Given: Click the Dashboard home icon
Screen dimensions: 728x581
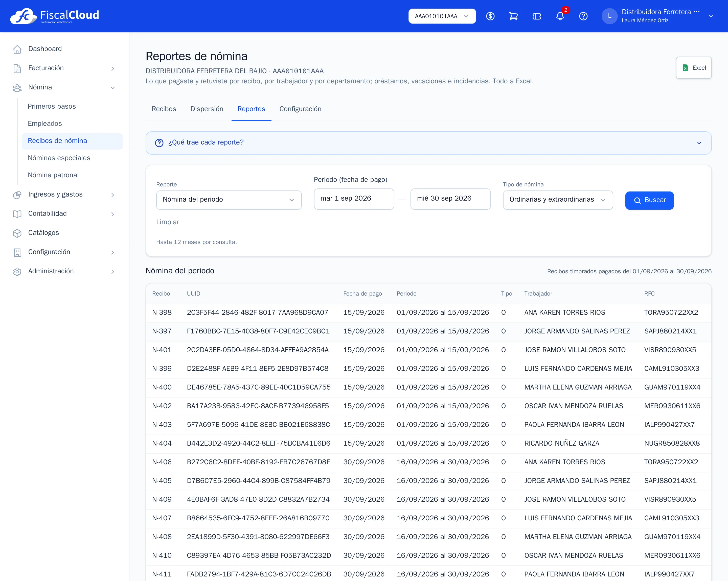Looking at the screenshot, I should (x=17, y=49).
